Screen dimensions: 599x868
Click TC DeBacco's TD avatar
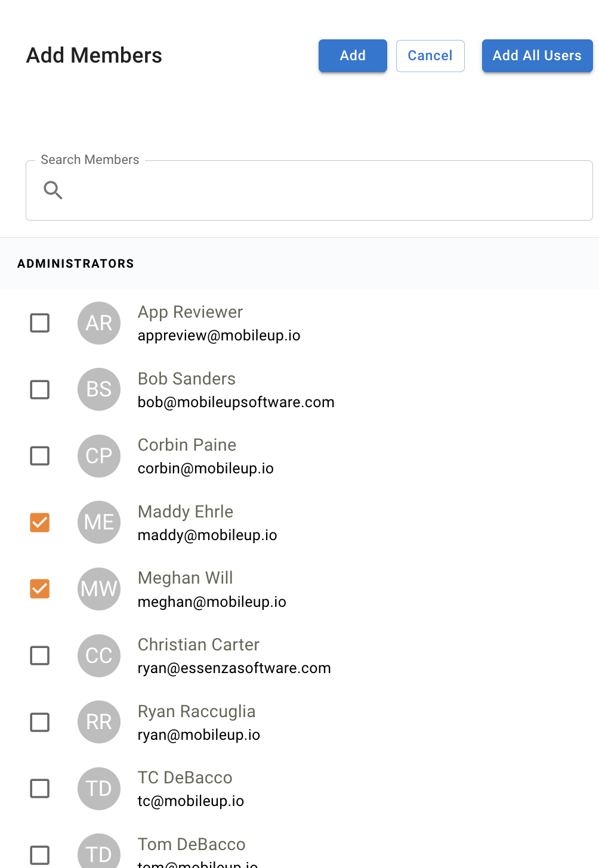99,789
